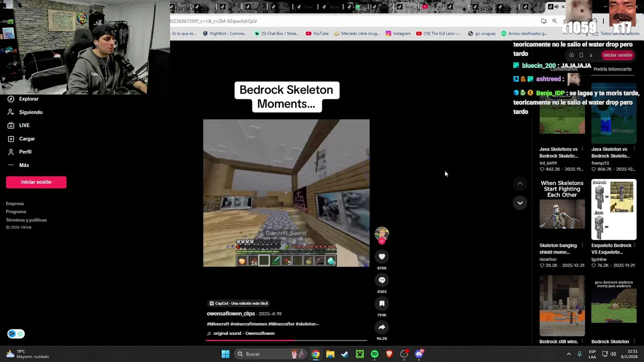Switch to the Podría interesarte tab
This screenshot has height=362, width=644.
point(612,69)
